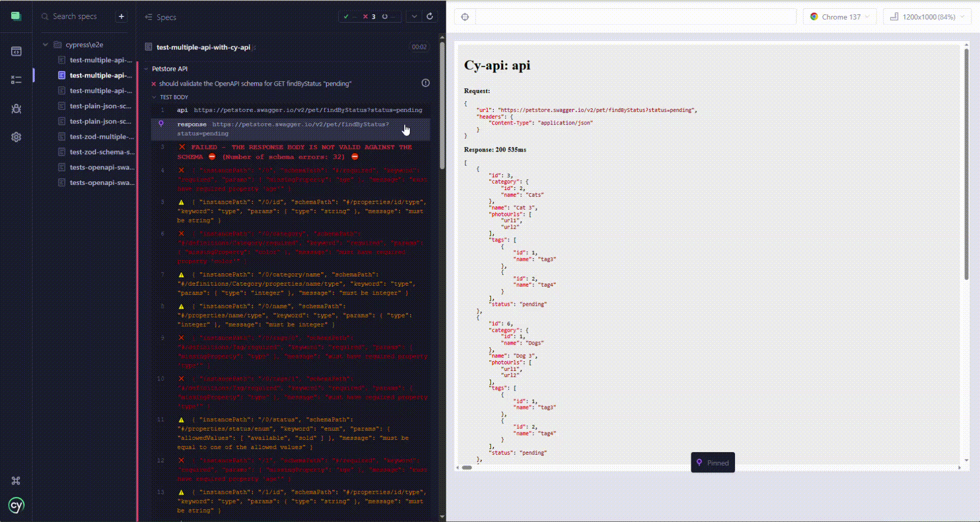The image size is (980, 522).
Task: Click the failed tests counter showing 3
Action: (369, 16)
